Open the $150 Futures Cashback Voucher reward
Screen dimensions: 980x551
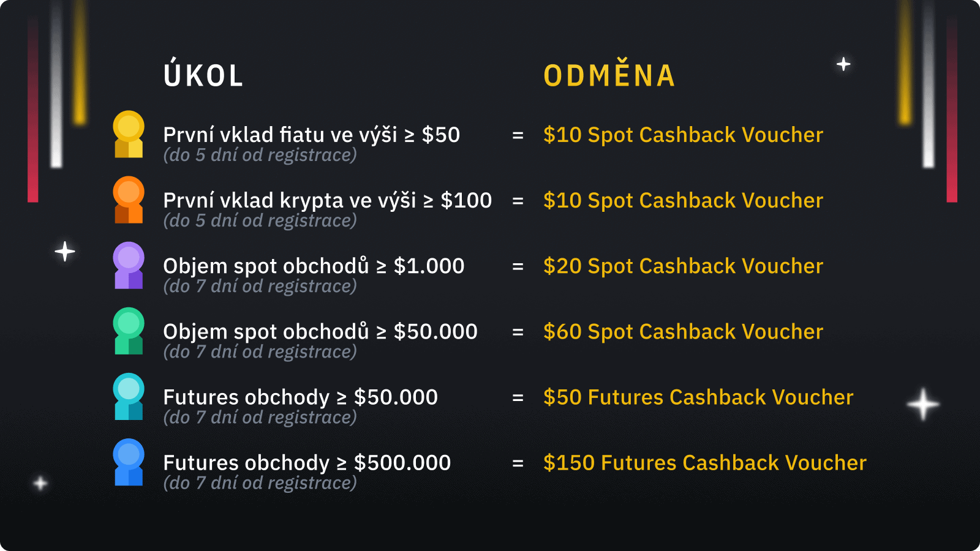tap(705, 462)
